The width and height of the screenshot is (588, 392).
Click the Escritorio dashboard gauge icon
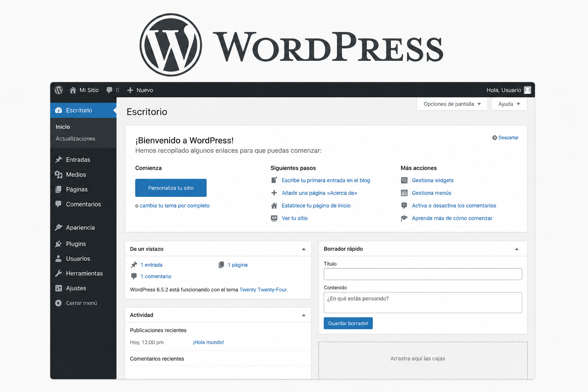pos(59,110)
